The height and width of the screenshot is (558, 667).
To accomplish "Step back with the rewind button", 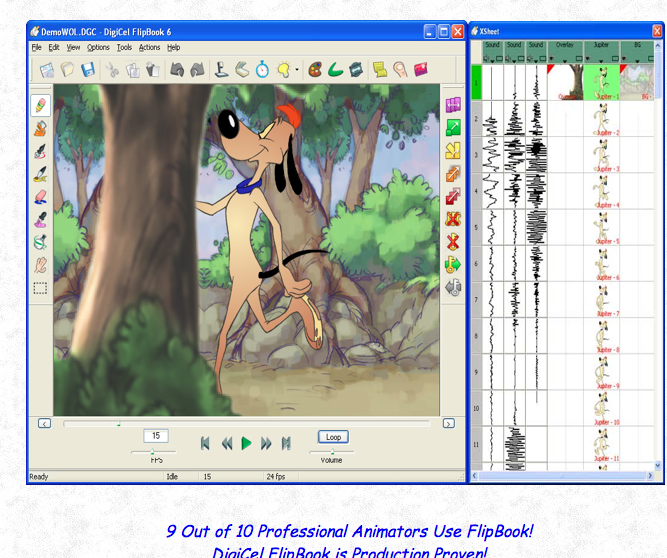I will pos(227,444).
